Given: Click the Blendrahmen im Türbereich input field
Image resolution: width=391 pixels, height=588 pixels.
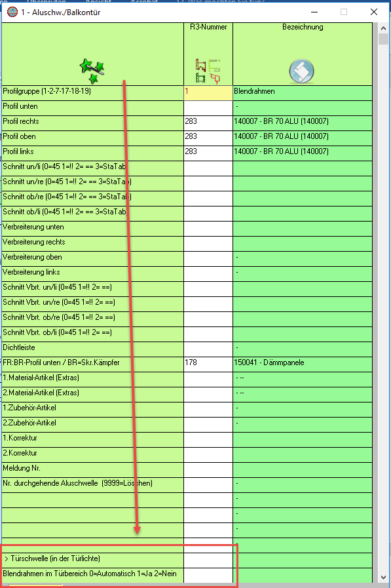Looking at the screenshot, I should (208, 576).
